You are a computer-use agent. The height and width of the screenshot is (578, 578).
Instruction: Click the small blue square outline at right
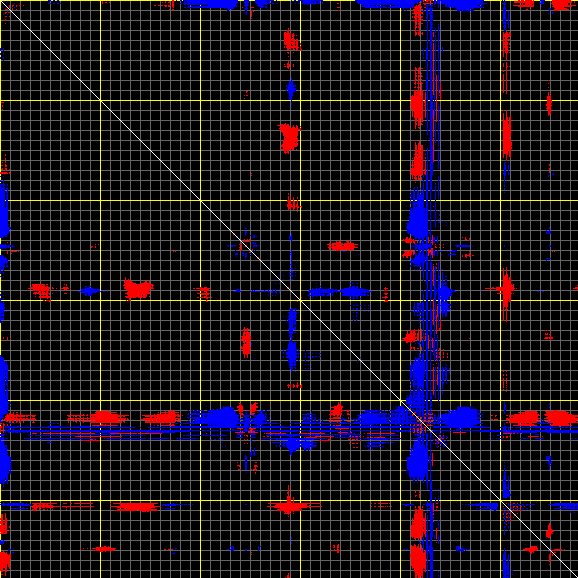tap(548, 231)
